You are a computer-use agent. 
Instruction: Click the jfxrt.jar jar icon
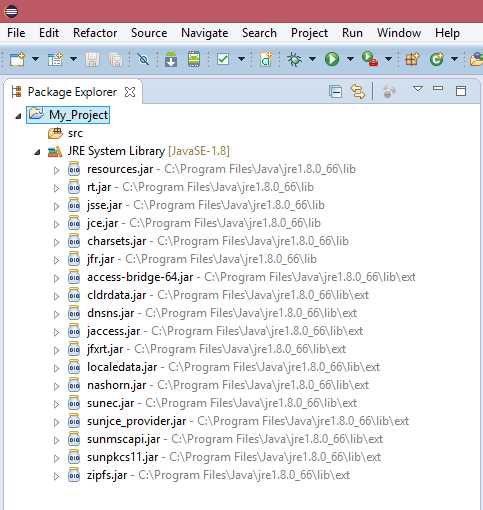[74, 349]
